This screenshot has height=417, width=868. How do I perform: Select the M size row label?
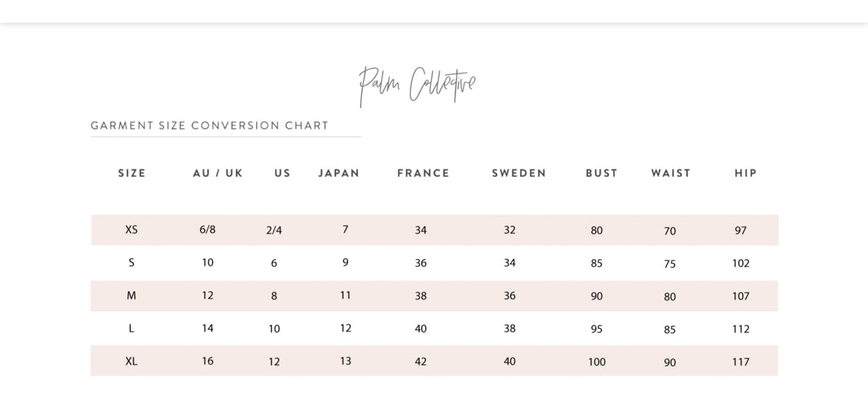click(x=132, y=296)
